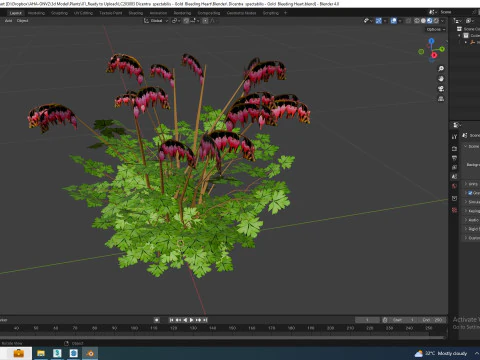Open the Collection properties tab

point(454,198)
